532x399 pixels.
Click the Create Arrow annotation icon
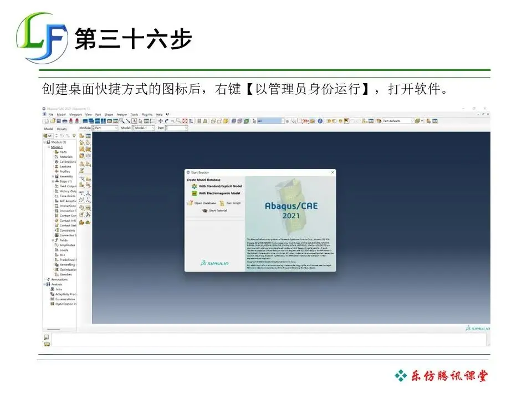pyautogui.click(x=128, y=121)
